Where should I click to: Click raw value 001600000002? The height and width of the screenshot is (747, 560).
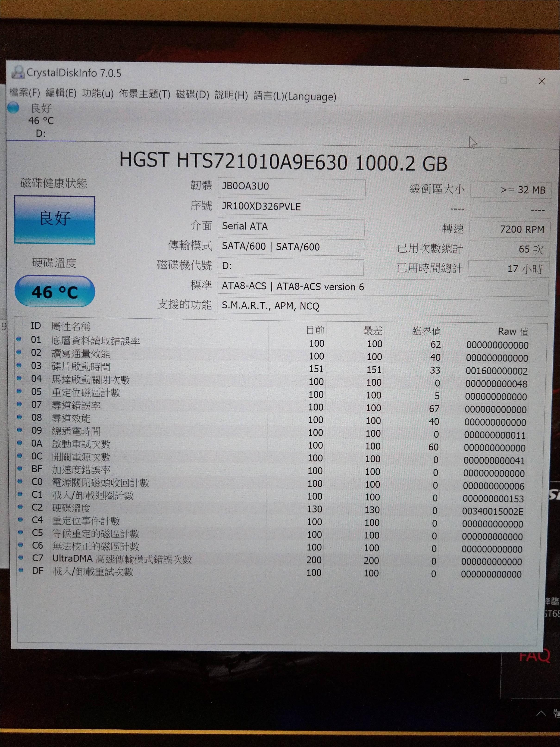pyautogui.click(x=497, y=371)
